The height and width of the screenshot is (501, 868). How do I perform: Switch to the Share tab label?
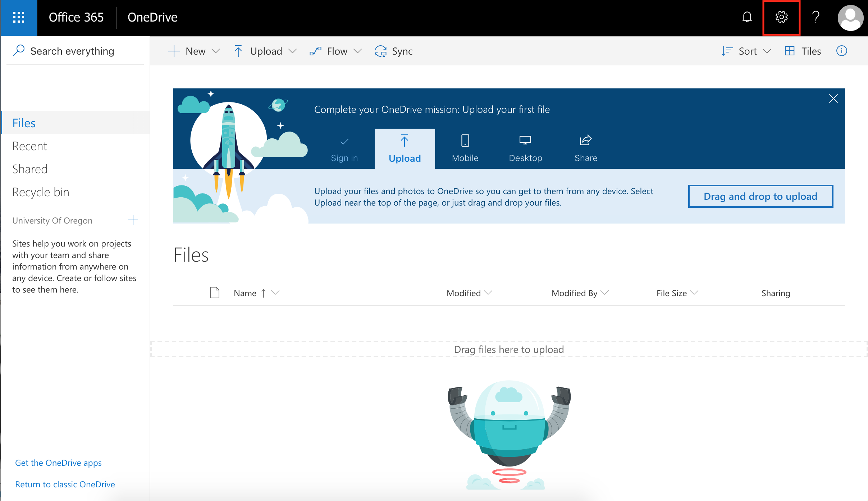point(586,158)
